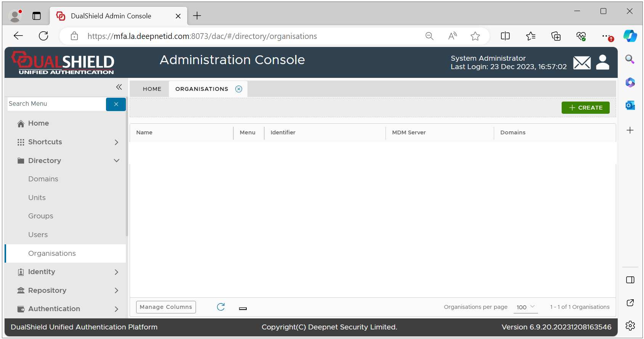Viewport: 644px width, 339px height.
Task: Clear the Search Menu field
Action: [116, 104]
